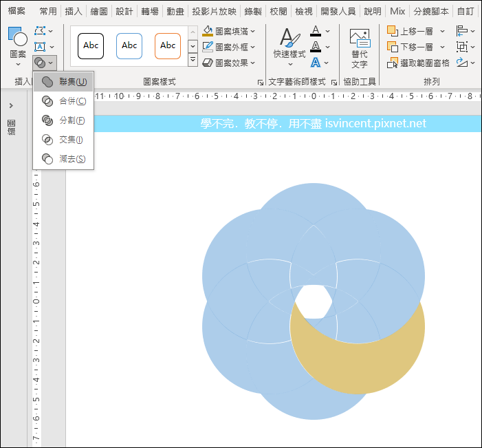Open text effects dropdown arrow
Image resolution: width=482 pixels, height=448 pixels.
coord(327,63)
